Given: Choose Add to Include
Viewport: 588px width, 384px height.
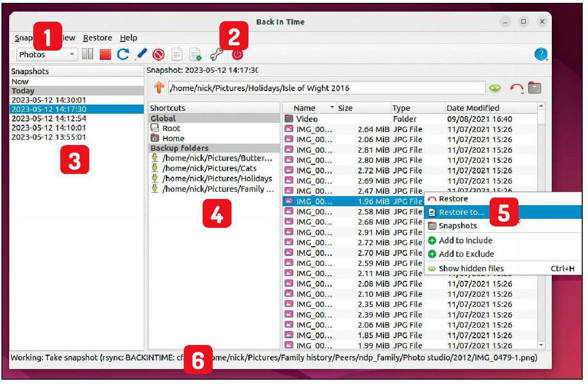Looking at the screenshot, I should pos(503,240).
